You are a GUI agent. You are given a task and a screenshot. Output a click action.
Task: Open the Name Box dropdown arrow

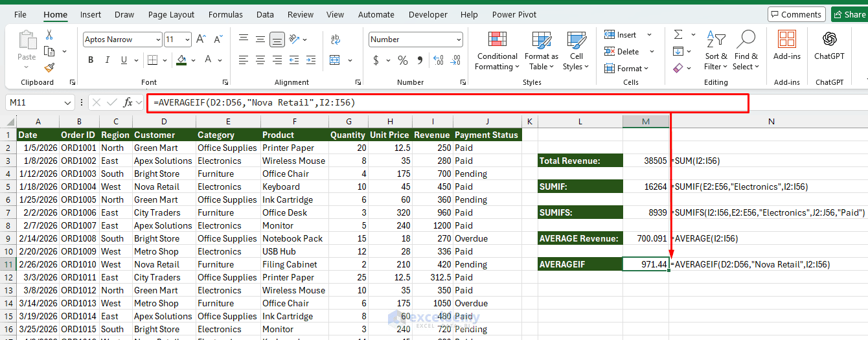pyautogui.click(x=68, y=103)
